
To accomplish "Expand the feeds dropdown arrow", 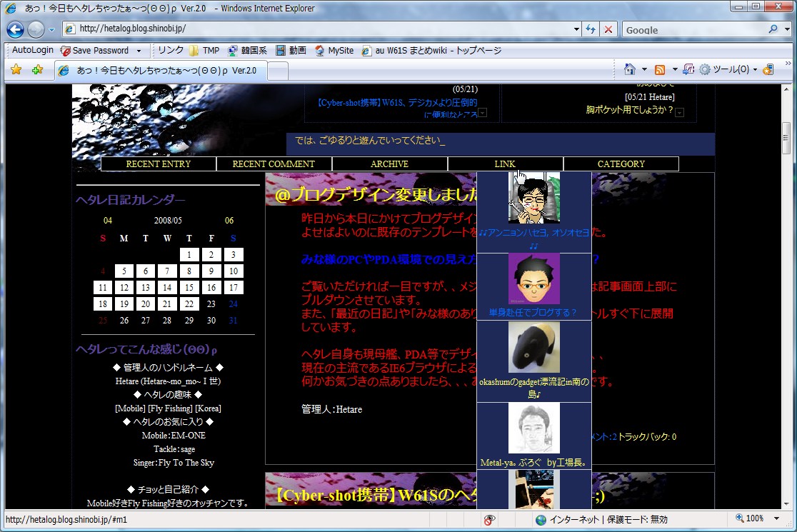I will [x=674, y=69].
